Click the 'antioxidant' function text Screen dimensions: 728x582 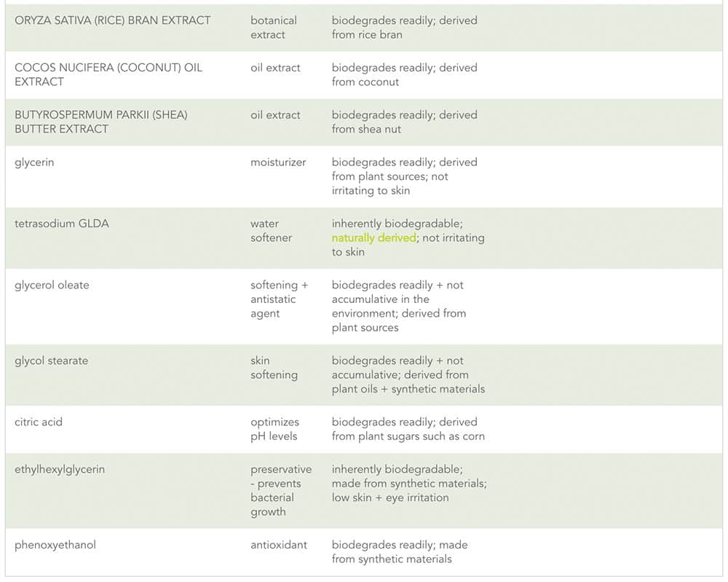coord(279,545)
